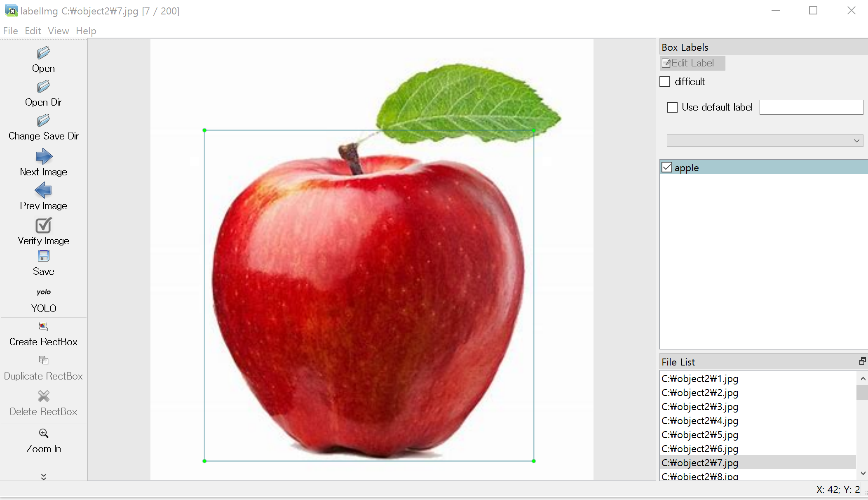Screen dimensions: 868x500
Task: Go back with Prev Image arrow
Action: pos(43,191)
